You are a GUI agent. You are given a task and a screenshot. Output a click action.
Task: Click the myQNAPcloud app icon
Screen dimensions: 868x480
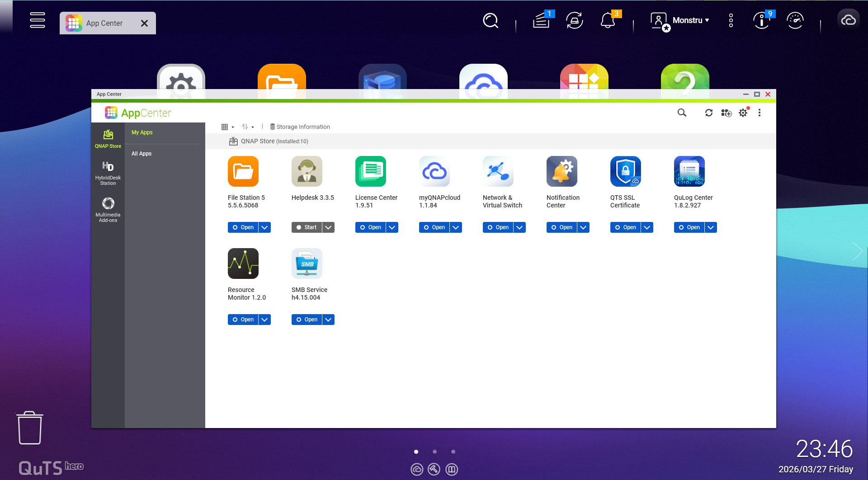coord(434,172)
